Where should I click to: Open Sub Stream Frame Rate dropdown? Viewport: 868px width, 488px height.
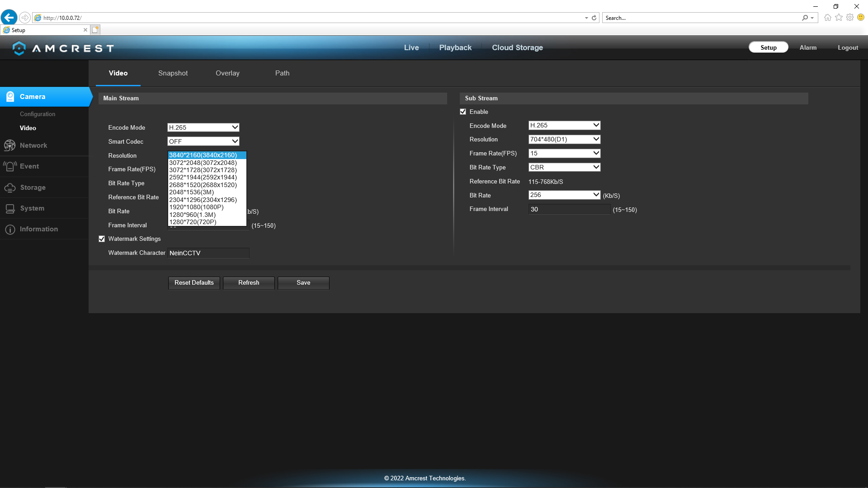click(565, 153)
